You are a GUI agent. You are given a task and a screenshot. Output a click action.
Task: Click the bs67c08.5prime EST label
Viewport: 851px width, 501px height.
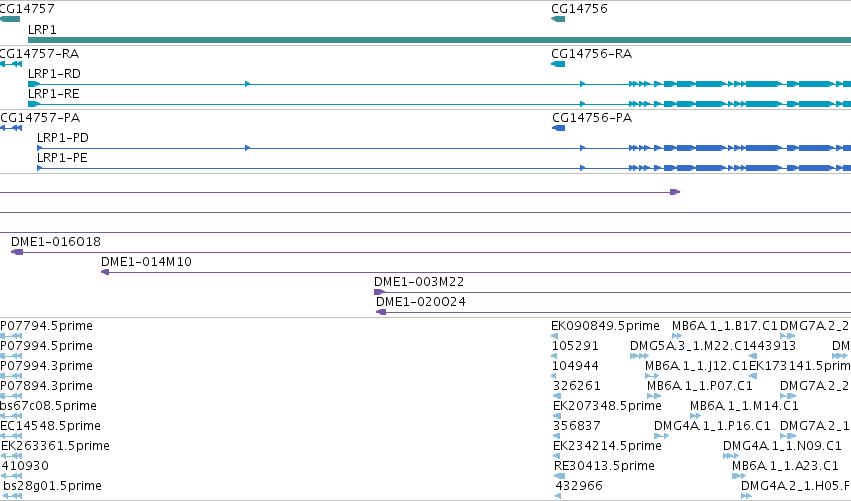coord(48,406)
